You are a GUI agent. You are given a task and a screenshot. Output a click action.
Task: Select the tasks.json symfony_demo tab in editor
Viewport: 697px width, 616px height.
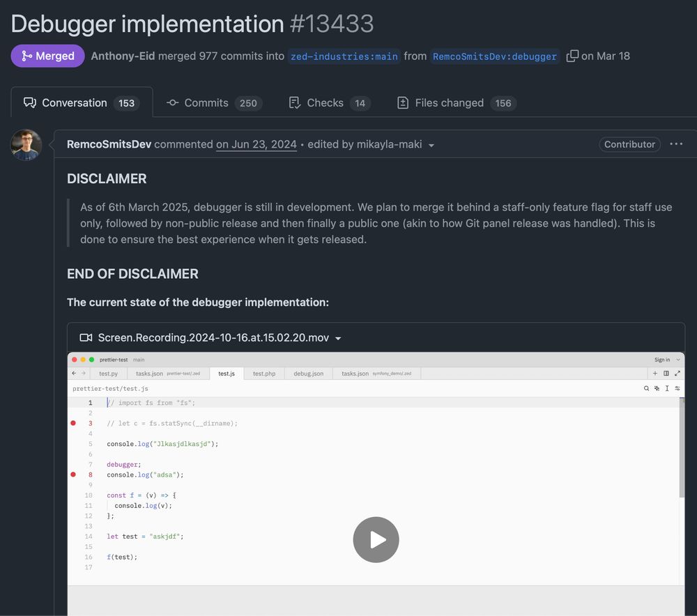(376, 374)
